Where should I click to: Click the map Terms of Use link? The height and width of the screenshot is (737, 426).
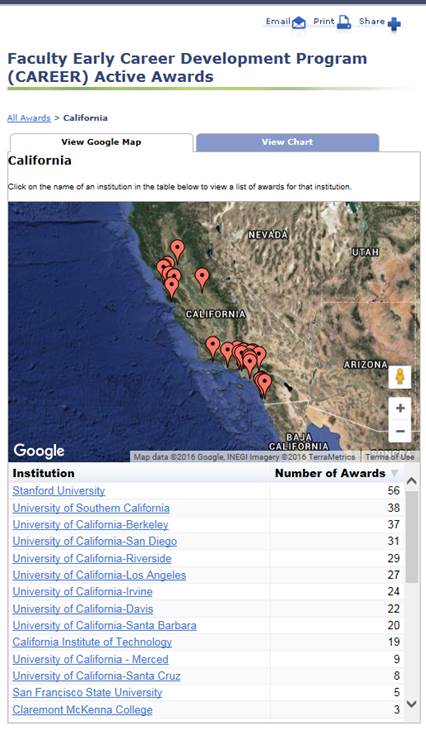tap(390, 456)
